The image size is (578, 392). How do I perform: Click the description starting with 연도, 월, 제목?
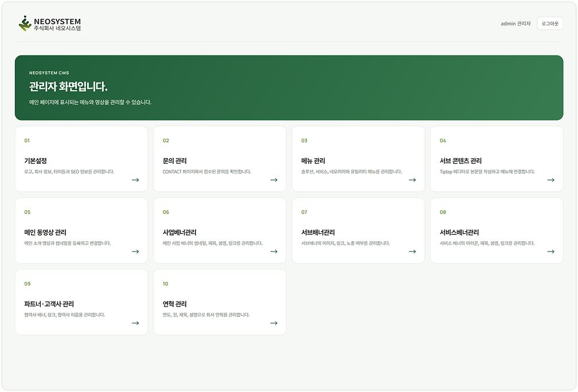206,314
